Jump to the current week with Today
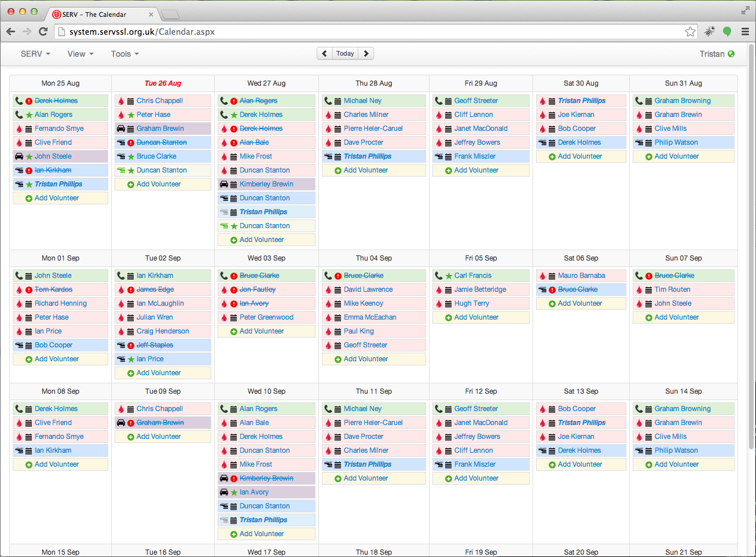 point(345,53)
